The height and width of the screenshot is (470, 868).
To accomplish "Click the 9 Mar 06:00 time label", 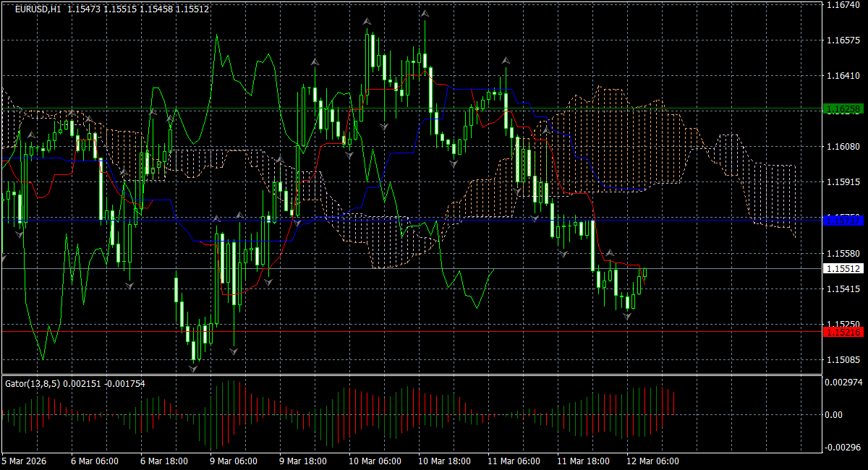I will click(x=234, y=461).
